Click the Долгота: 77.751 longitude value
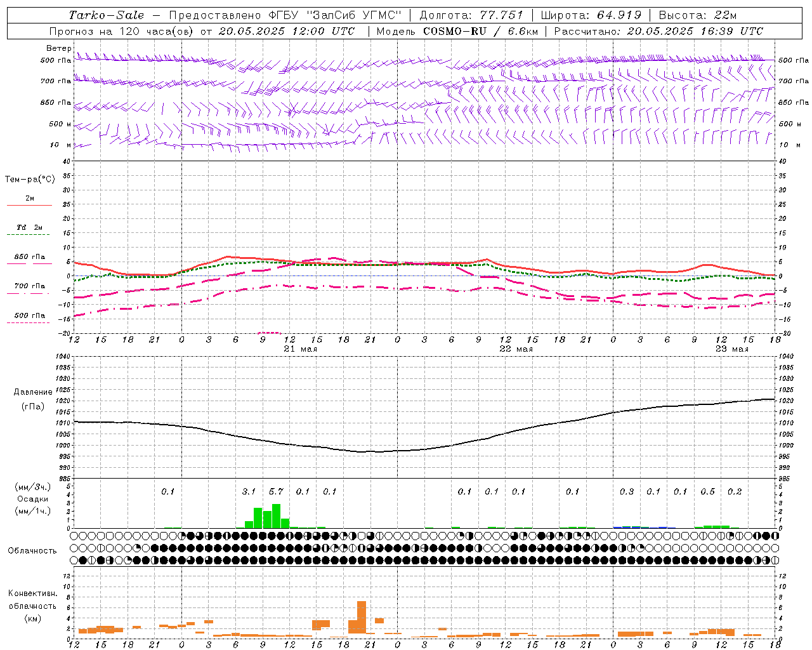Image resolution: width=812 pixels, height=650 pixels. tap(471, 15)
